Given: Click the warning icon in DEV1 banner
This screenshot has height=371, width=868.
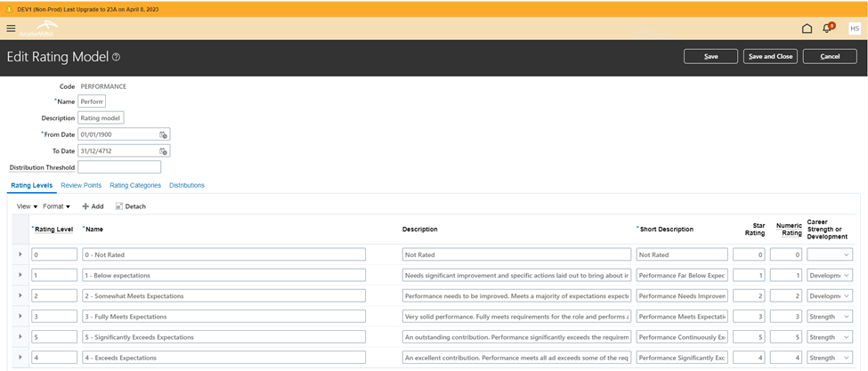Looking at the screenshot, I should 9,10.
